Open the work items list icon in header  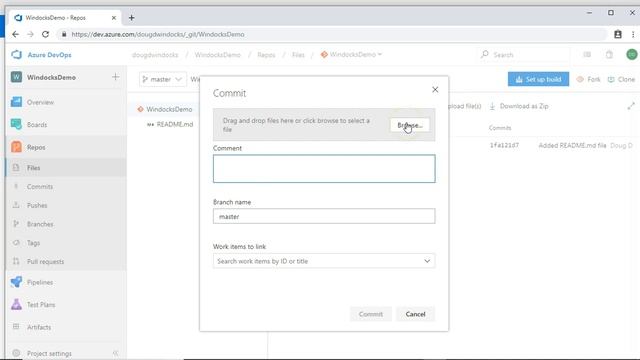[587, 54]
